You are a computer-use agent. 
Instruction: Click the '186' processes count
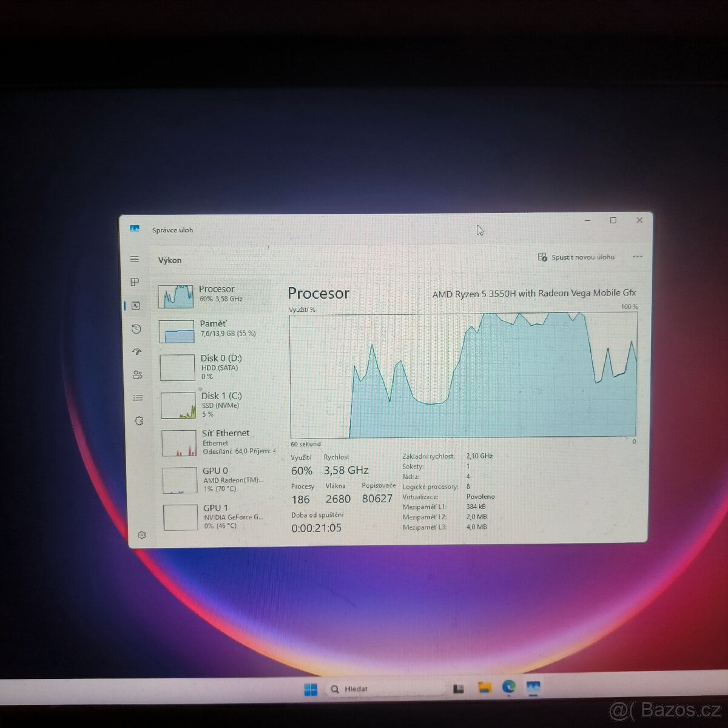(300, 499)
